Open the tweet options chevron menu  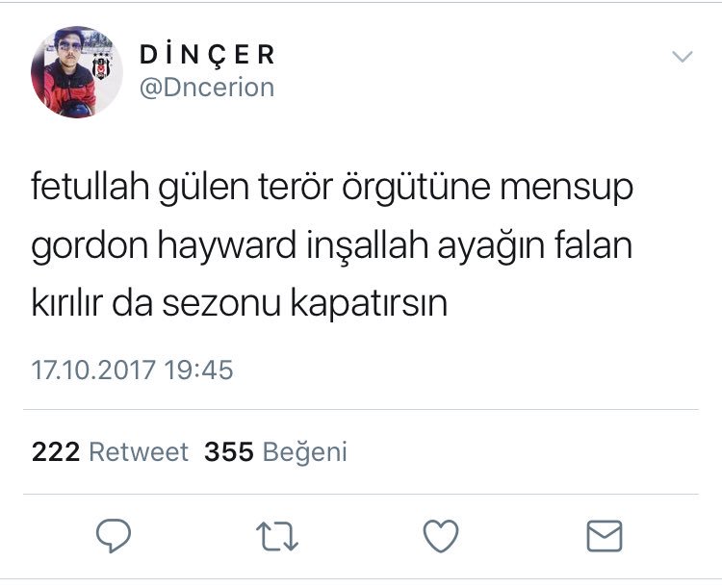coord(682,57)
